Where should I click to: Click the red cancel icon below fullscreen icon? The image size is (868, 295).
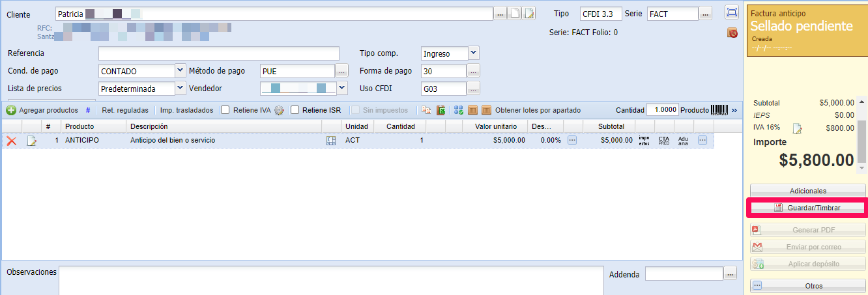pos(732,33)
